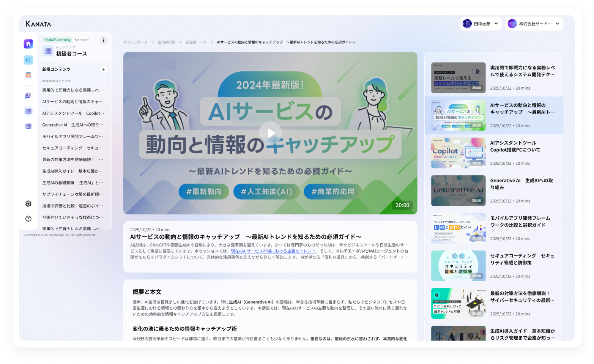Play the AIサービスの動向 video
The height and width of the screenshot is (364, 594).
click(271, 133)
